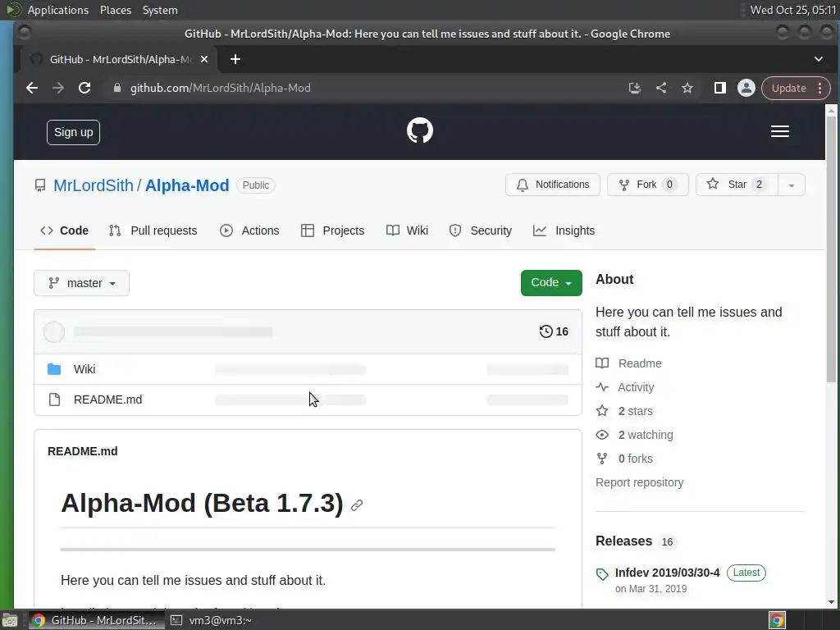This screenshot has width=840, height=630.
Task: Switch to vm3@vm3 terminal in taskbar
Action: point(212,620)
